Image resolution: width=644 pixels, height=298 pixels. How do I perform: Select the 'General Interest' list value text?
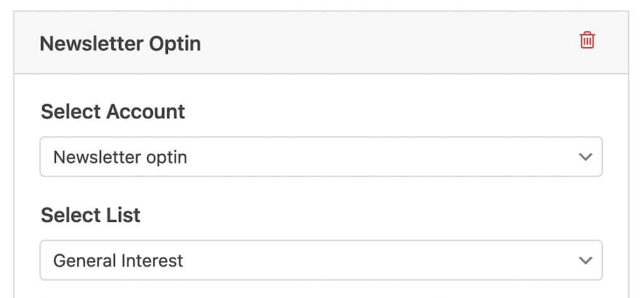(118, 260)
